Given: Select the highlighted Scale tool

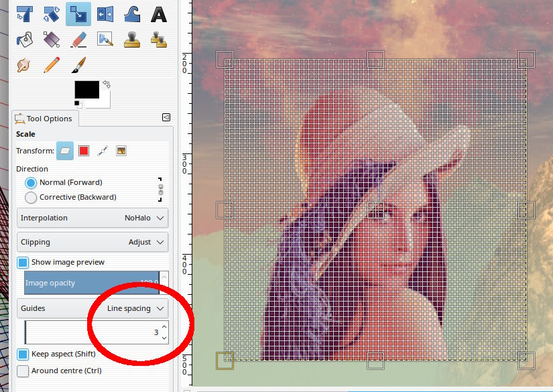Looking at the screenshot, I should (78, 14).
